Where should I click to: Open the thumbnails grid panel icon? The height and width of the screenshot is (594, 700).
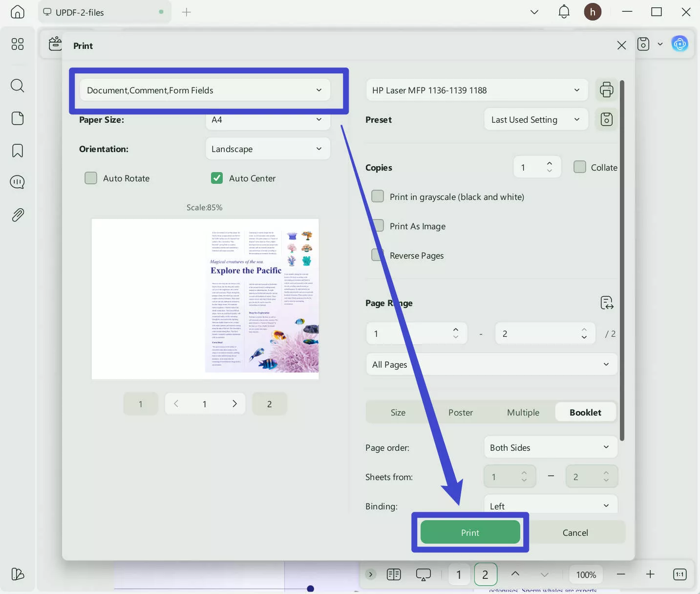(x=18, y=44)
